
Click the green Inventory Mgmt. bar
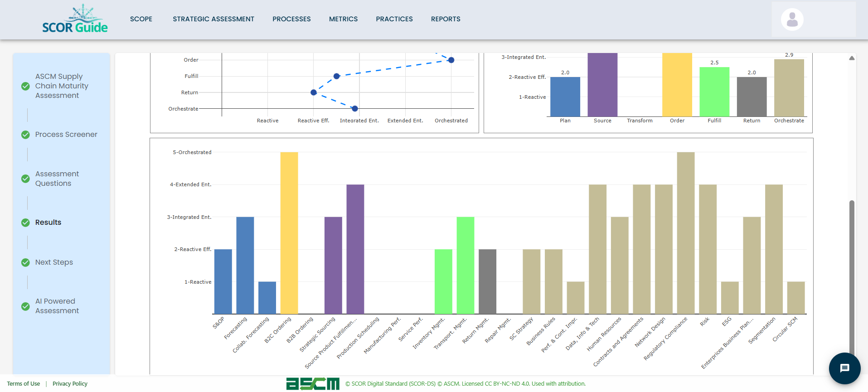443,281
